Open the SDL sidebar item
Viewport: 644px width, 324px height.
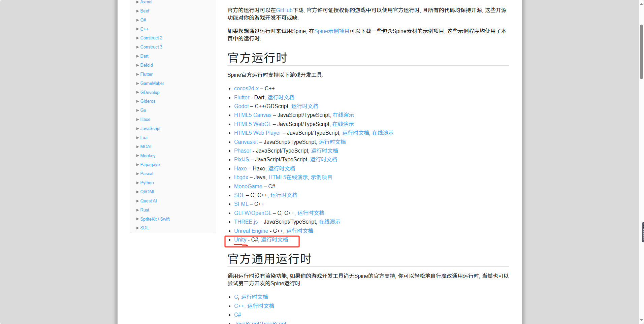tap(144, 228)
